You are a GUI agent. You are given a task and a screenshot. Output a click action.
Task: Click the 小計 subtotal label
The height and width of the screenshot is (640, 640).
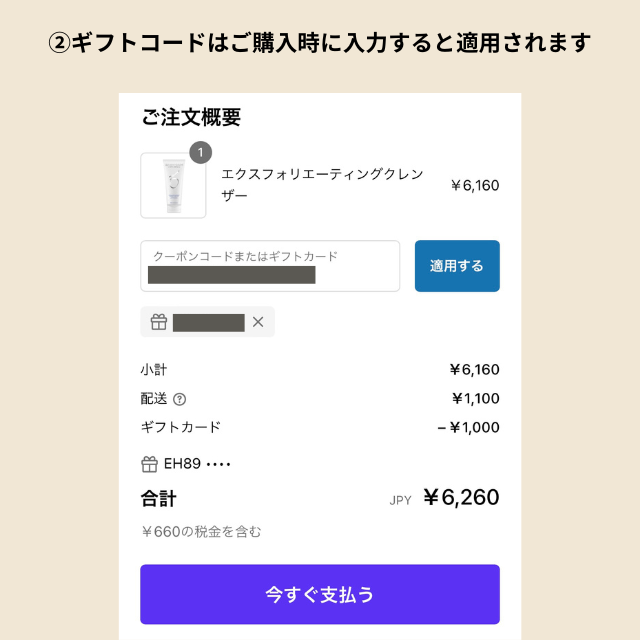154,370
